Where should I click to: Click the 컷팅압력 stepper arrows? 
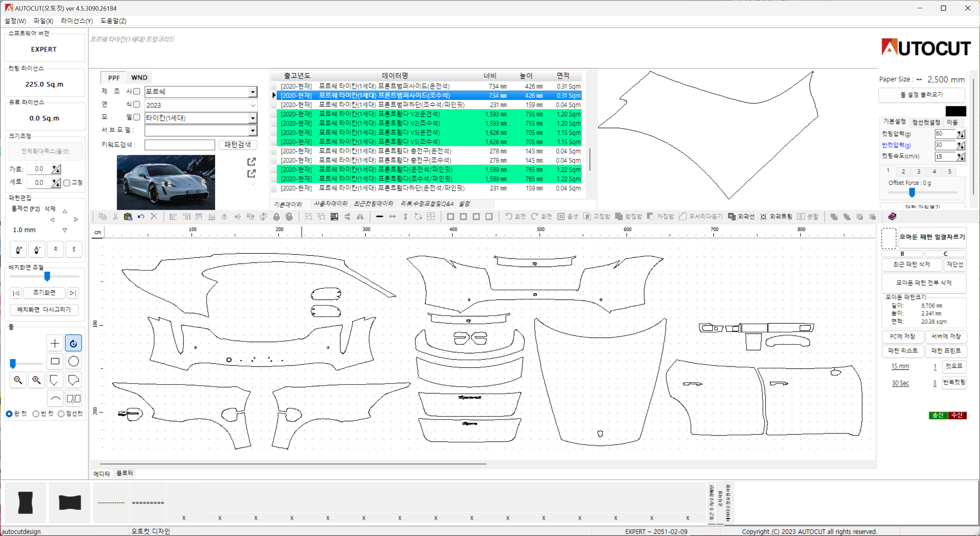pyautogui.click(x=960, y=134)
